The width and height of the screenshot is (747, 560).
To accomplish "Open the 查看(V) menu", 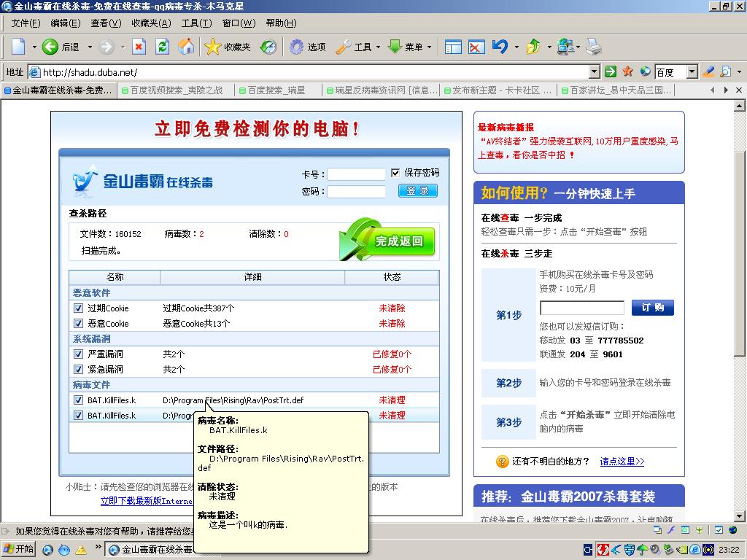I will tap(106, 23).
